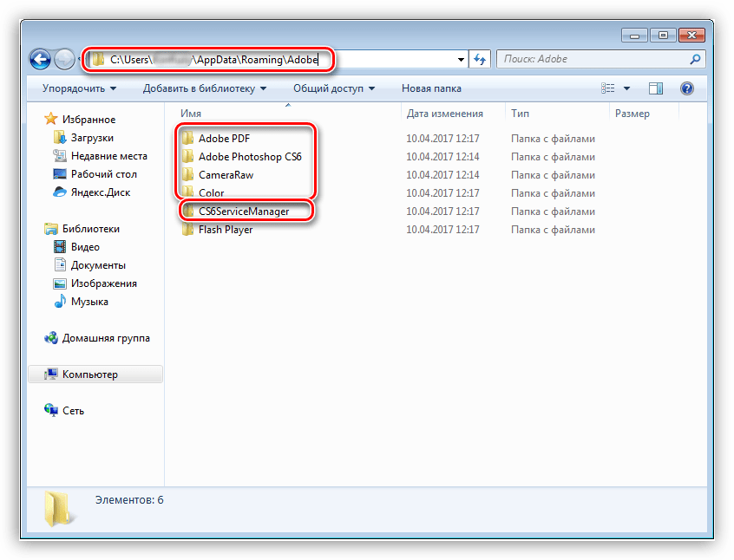The image size is (734, 560).
Task: Click the Flash Player type cell
Action: tap(553, 230)
